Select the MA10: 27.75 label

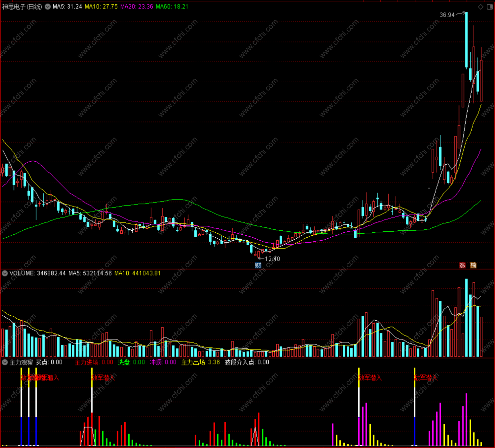coord(101,7)
